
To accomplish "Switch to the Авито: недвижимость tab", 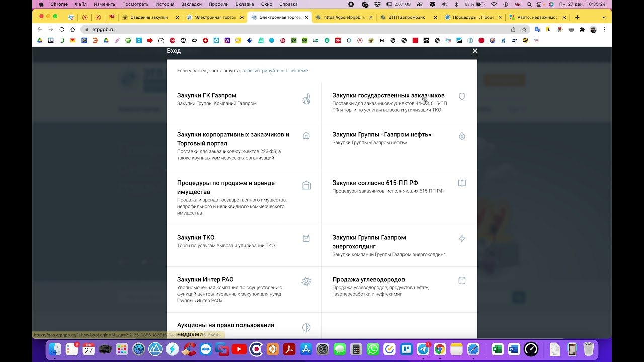I will pyautogui.click(x=538, y=17).
